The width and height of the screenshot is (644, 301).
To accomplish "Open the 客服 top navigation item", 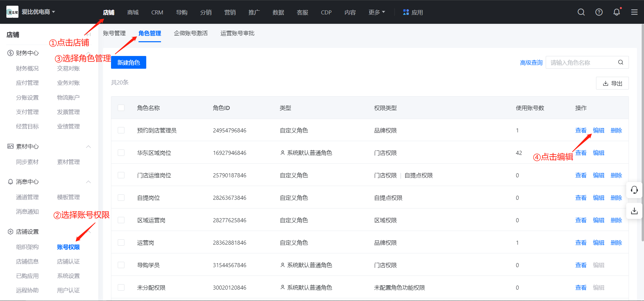I will click(302, 12).
